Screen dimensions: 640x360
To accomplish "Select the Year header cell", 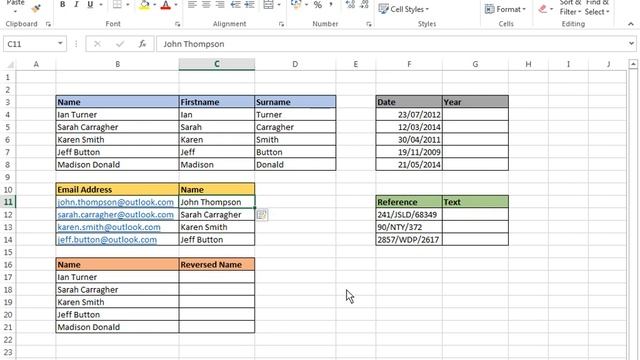I will click(x=476, y=102).
